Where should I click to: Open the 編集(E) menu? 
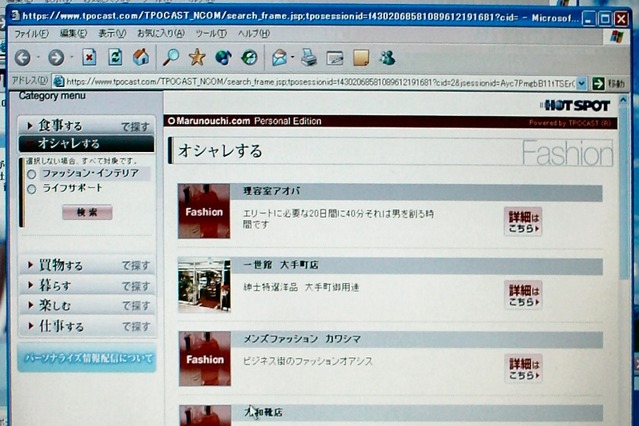coord(73,33)
